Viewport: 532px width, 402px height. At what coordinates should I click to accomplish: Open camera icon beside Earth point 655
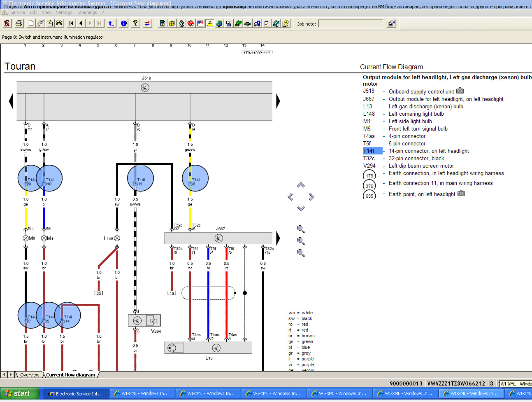point(461,193)
